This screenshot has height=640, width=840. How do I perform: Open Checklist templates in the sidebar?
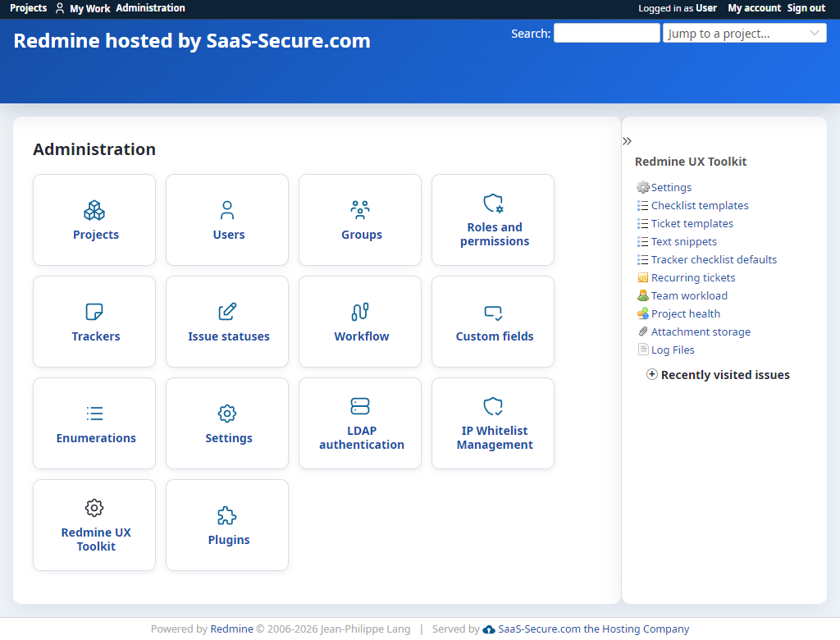pyautogui.click(x=700, y=205)
